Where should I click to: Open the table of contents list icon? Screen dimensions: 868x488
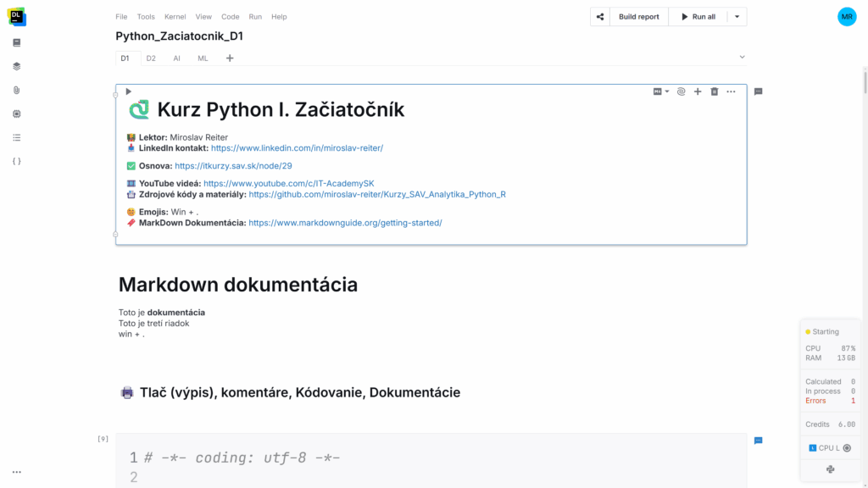click(x=17, y=138)
